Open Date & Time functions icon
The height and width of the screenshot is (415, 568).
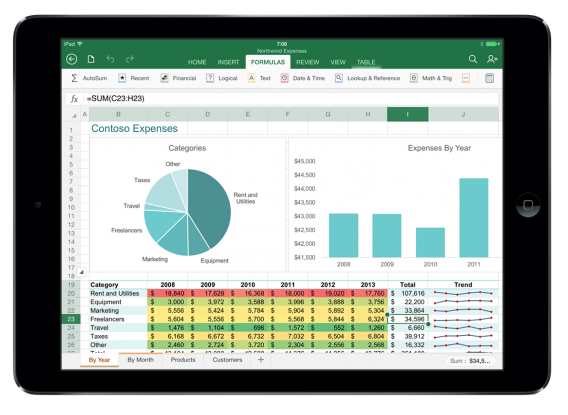(285, 78)
